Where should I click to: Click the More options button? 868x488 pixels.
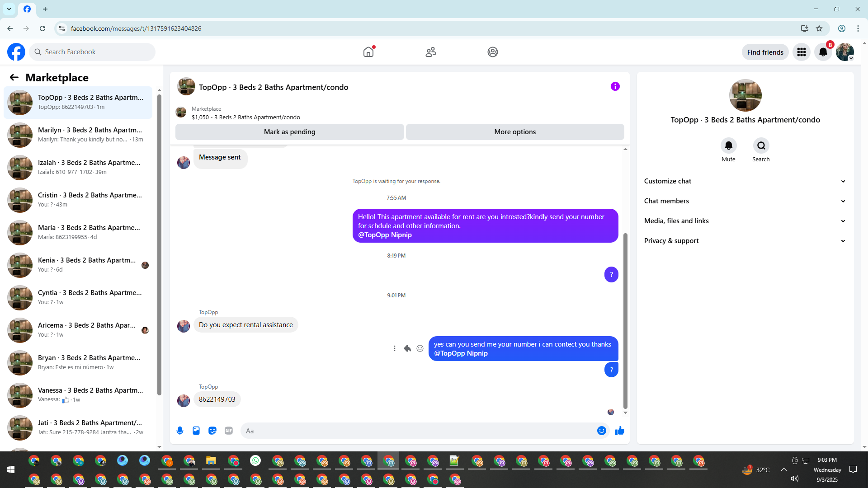click(515, 132)
